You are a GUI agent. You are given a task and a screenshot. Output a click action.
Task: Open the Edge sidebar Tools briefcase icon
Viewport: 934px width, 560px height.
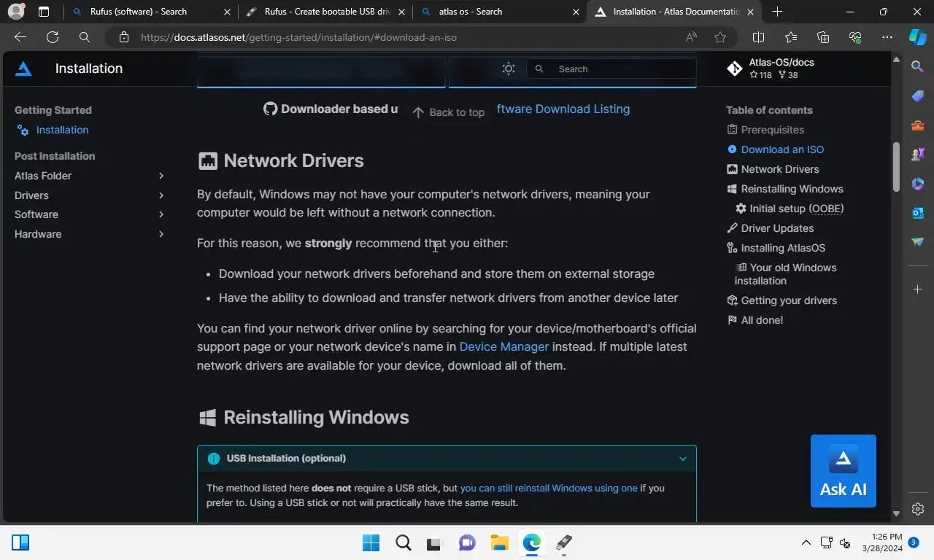(918, 125)
